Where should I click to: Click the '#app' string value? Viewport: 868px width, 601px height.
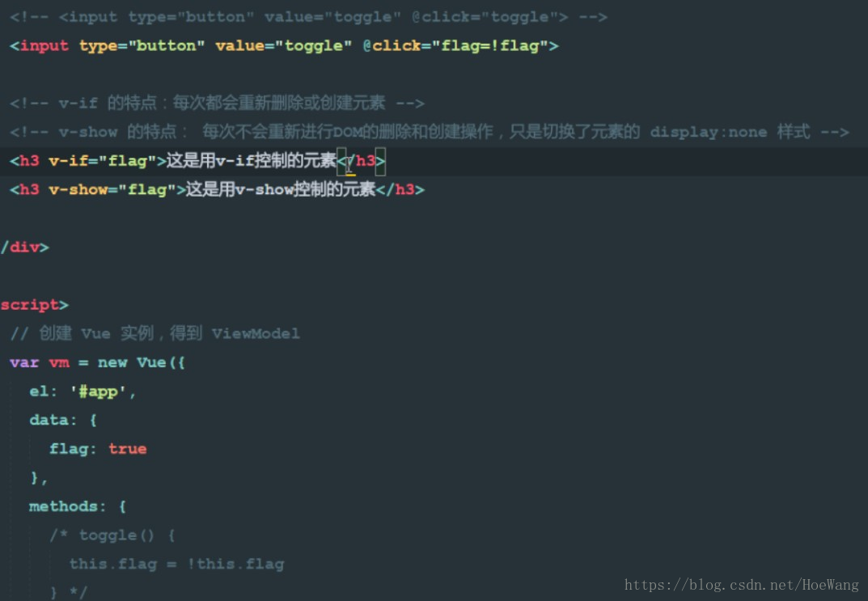point(98,391)
